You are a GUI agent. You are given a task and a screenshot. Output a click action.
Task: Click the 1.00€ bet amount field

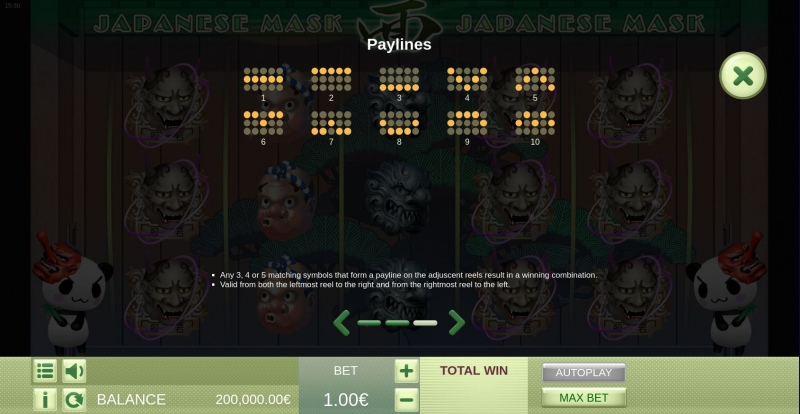(x=346, y=400)
